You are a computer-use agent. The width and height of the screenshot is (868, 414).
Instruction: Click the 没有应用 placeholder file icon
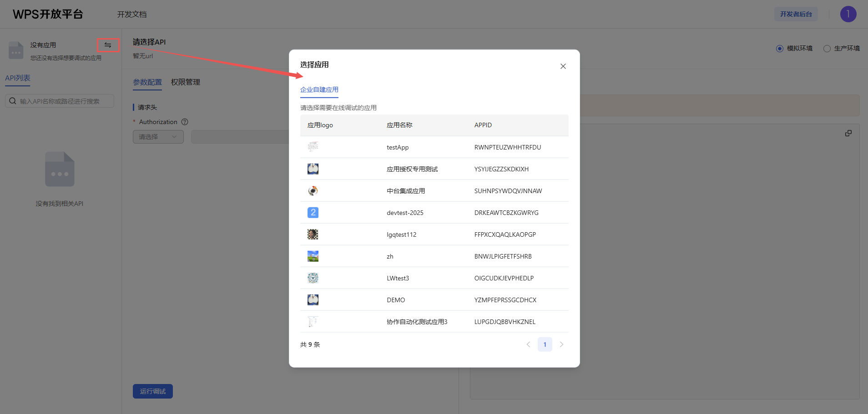coord(16,50)
